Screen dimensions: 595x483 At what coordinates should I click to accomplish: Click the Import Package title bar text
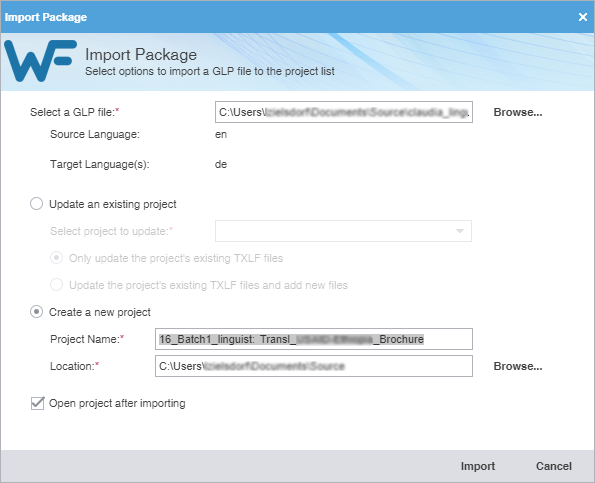tap(46, 17)
